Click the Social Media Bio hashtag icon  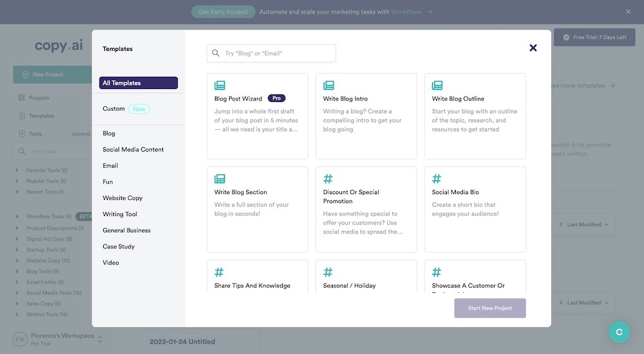tap(437, 179)
